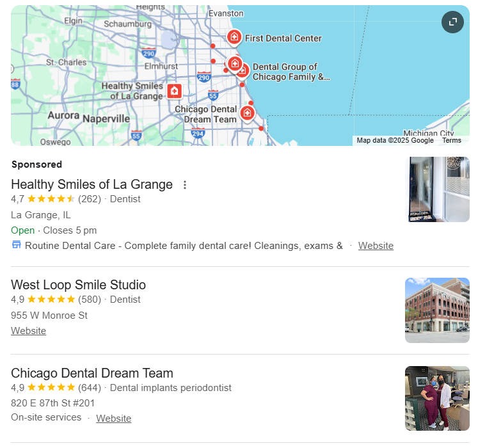Open the map Terms link

pos(452,140)
